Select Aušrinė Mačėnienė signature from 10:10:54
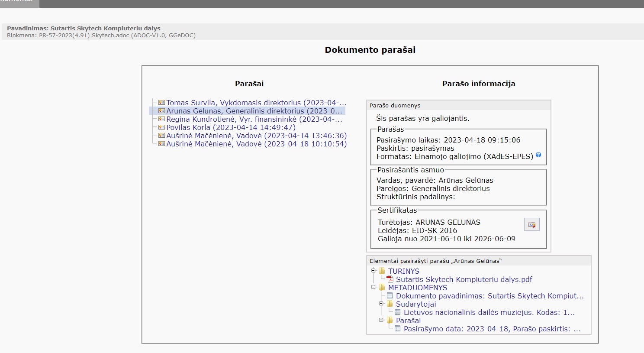Viewport: 644px width, 353px height. coord(256,144)
